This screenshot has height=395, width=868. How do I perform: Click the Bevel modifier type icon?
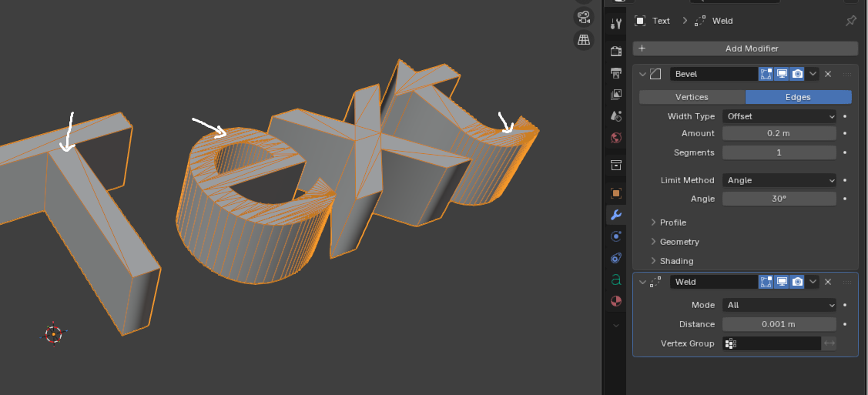(x=655, y=74)
